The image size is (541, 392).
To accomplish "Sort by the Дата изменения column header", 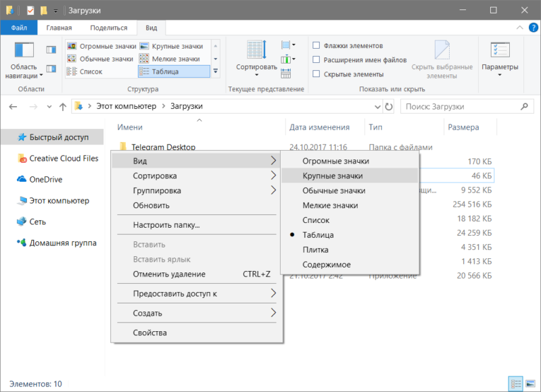I will pyautogui.click(x=325, y=127).
